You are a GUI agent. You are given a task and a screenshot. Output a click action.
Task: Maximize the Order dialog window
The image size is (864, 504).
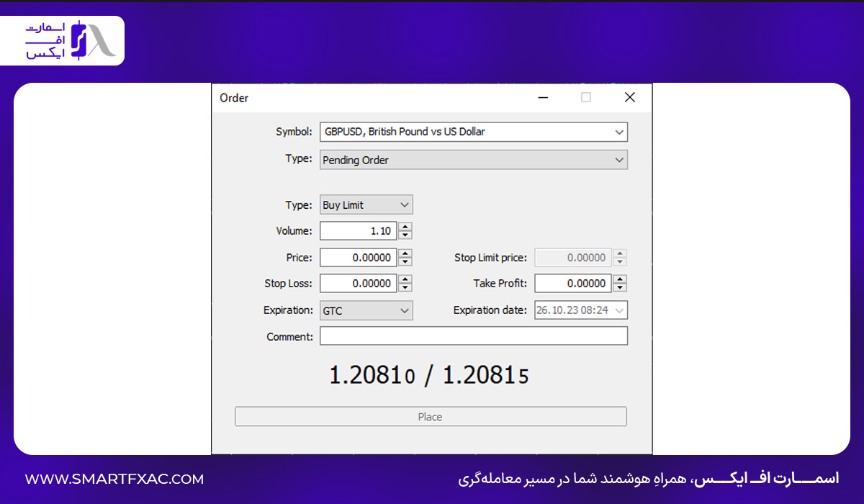click(586, 98)
